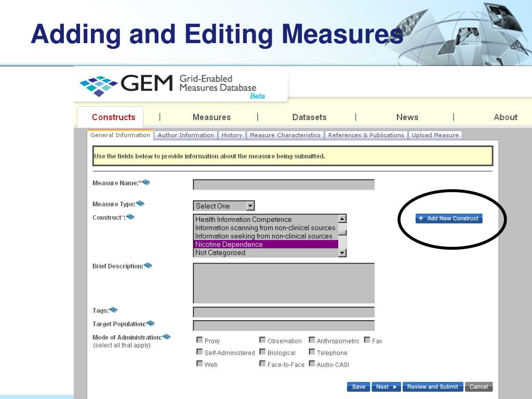Select Information scanning from non-clinical sources
Viewport: 532px width, 399px height.
click(x=266, y=228)
